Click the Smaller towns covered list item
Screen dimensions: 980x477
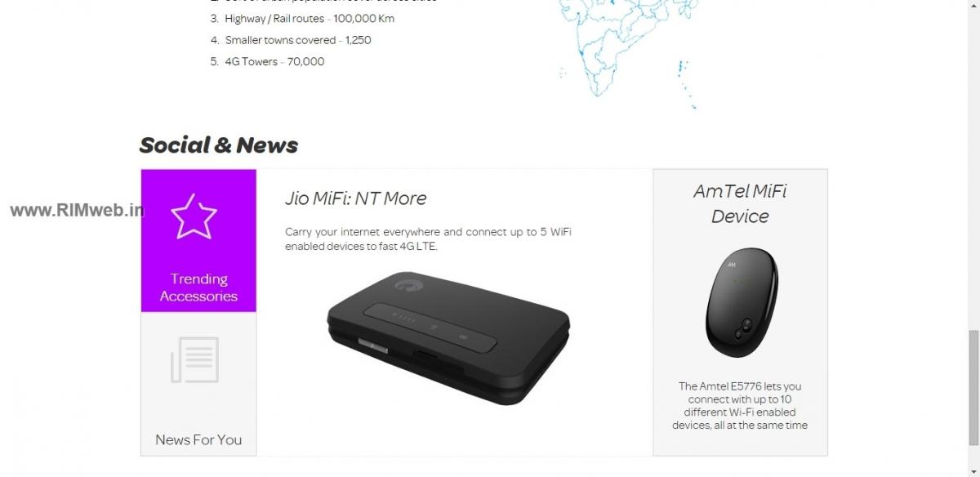pos(291,40)
